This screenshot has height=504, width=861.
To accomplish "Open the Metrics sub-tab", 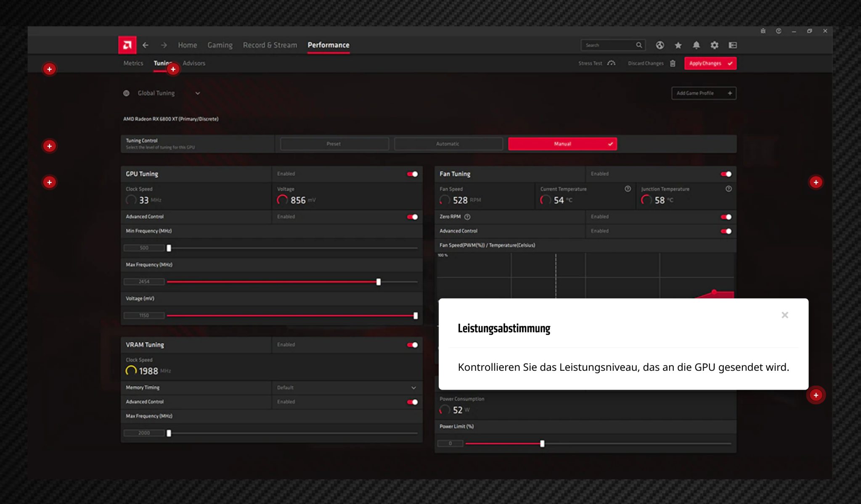I will [133, 63].
